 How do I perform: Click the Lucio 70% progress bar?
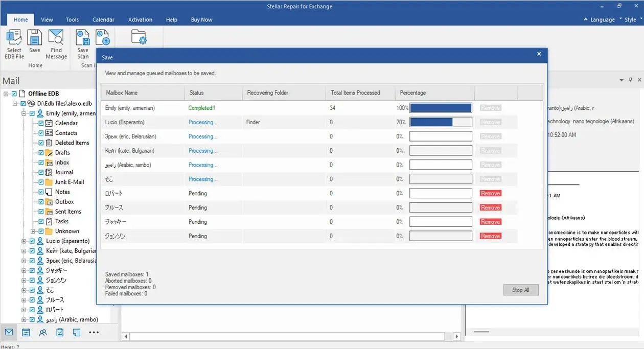(x=441, y=122)
